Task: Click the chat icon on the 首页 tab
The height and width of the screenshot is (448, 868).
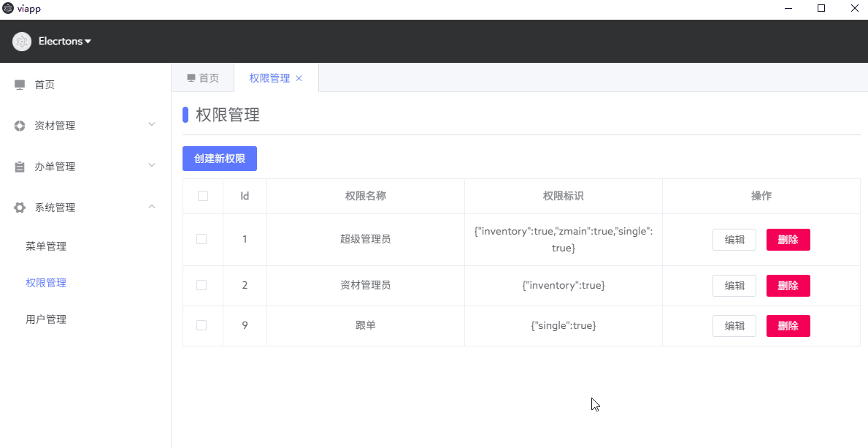Action: pos(191,77)
